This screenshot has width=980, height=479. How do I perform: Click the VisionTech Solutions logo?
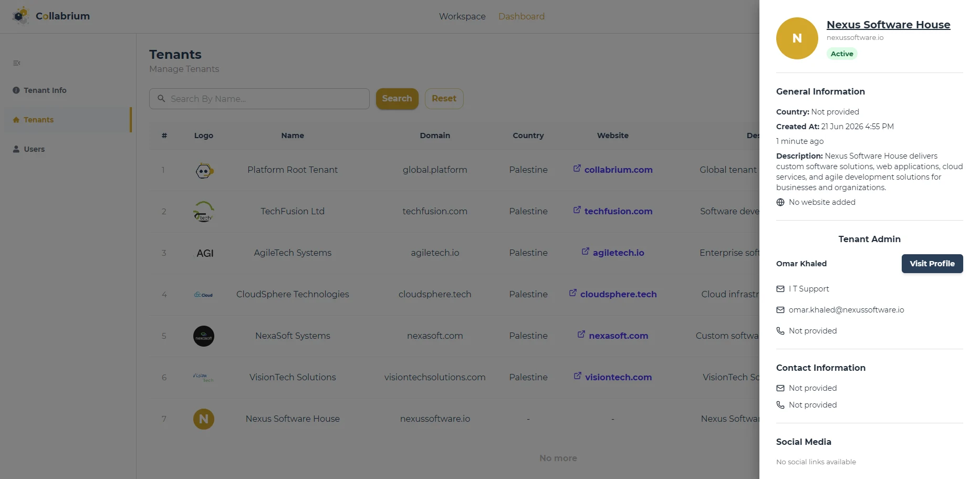tap(204, 378)
